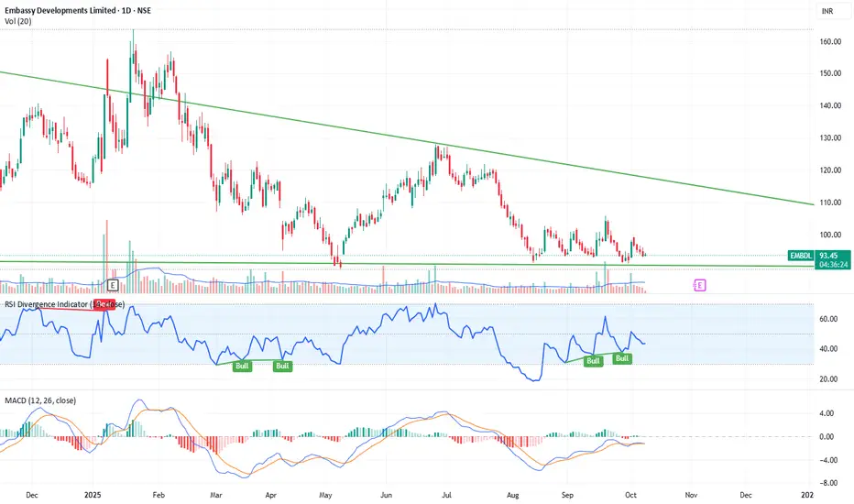Click the 04:36:24 countdown label
The image size is (854, 504).
[834, 265]
